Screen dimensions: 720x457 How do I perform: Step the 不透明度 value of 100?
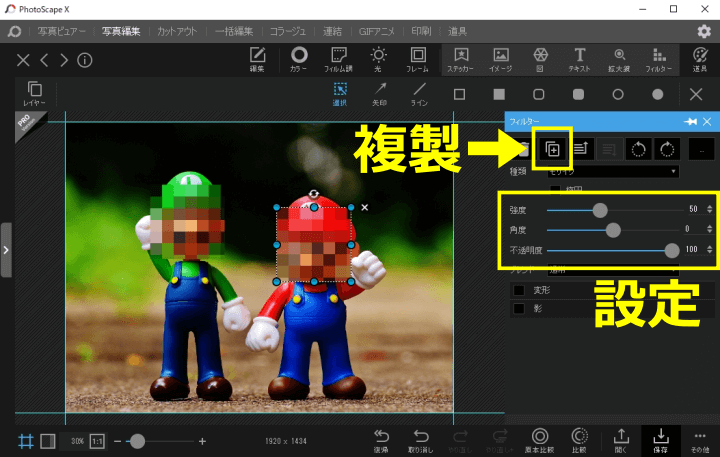pos(710,249)
